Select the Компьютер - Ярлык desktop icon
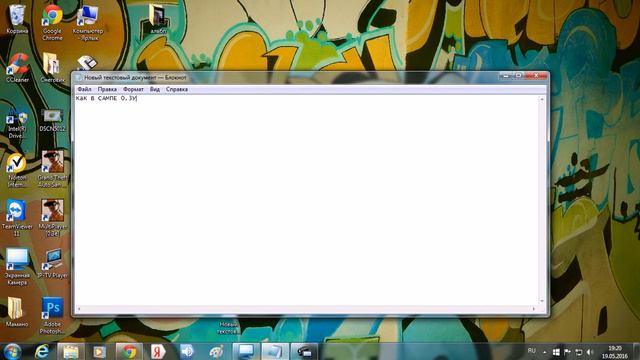The width and height of the screenshot is (640, 360). pyautogui.click(x=88, y=22)
